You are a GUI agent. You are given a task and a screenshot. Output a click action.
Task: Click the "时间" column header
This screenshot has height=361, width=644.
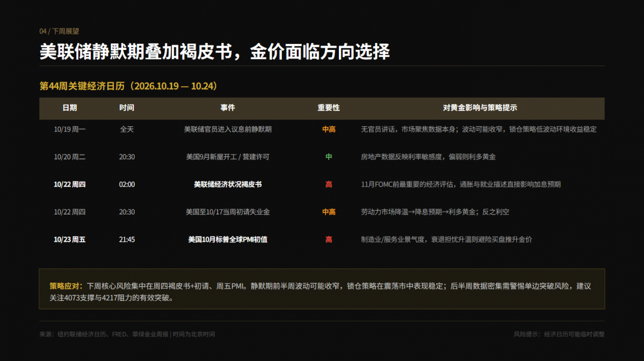tap(127, 108)
